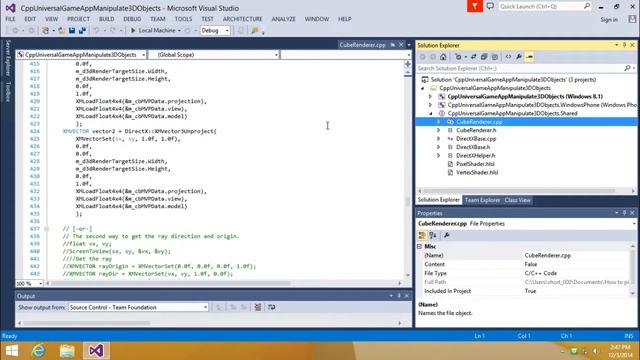Toggle auto-hide pin on Solution Explorer
Image resolution: width=640 pixels, height=360 pixels.
point(624,45)
